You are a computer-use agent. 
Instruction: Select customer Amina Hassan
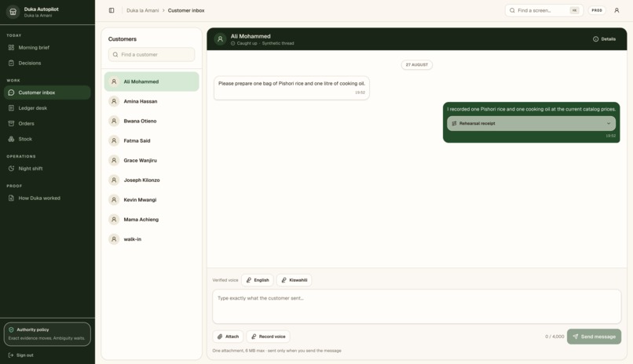pos(152,101)
